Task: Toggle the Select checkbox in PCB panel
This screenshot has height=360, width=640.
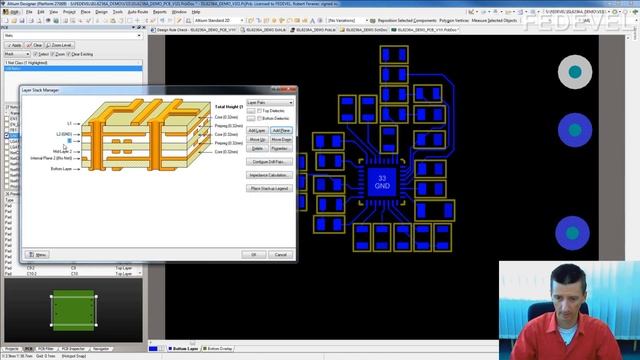Action: click(x=35, y=54)
